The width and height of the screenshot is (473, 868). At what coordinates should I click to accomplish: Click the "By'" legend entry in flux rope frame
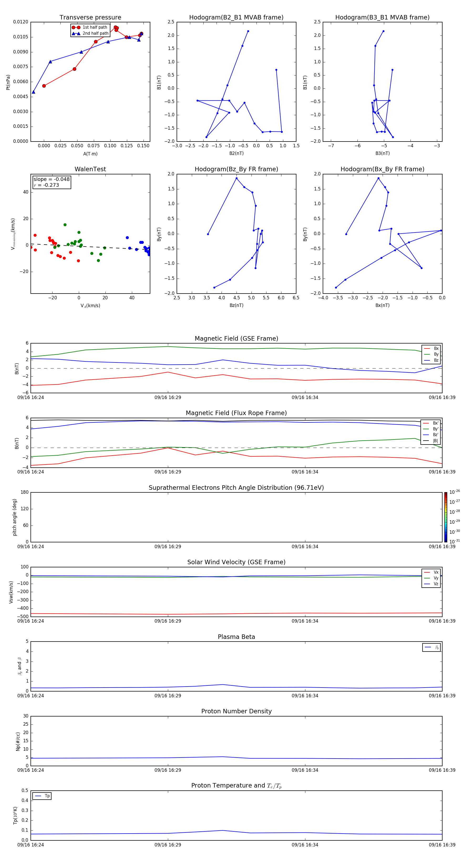tap(431, 429)
